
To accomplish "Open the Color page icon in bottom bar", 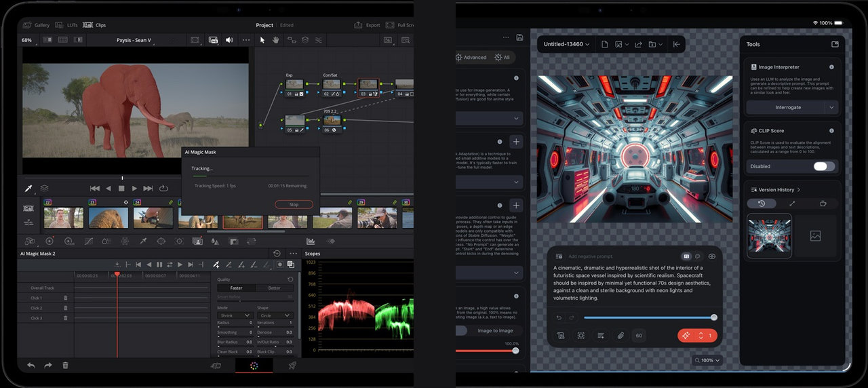I will point(254,366).
